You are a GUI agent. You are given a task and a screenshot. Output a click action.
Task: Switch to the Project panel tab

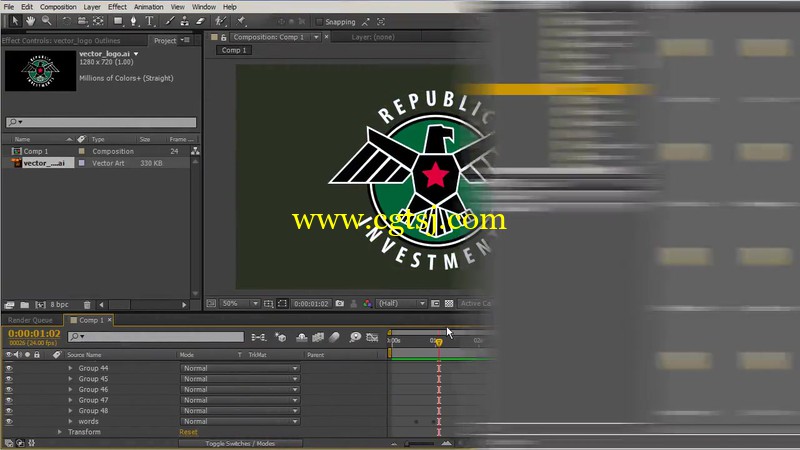point(165,40)
